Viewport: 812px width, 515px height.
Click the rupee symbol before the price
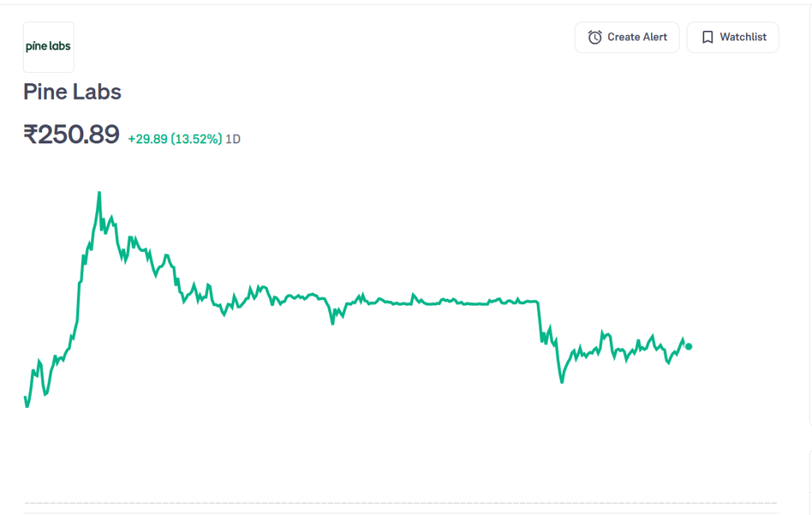30,135
